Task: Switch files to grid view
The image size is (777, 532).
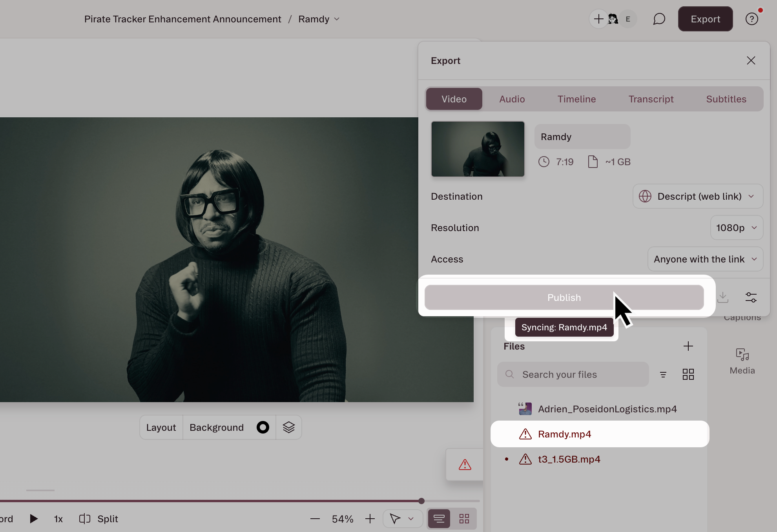Action: (688, 375)
